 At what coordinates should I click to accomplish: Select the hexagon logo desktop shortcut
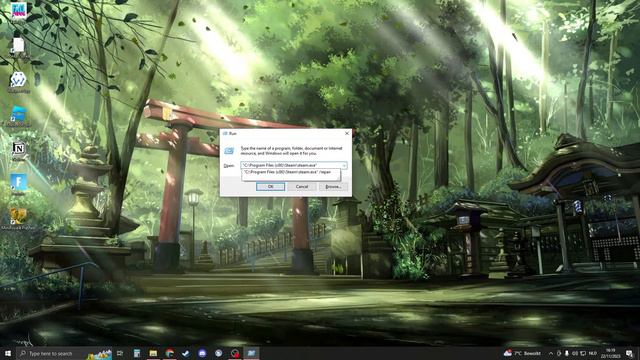click(x=18, y=82)
